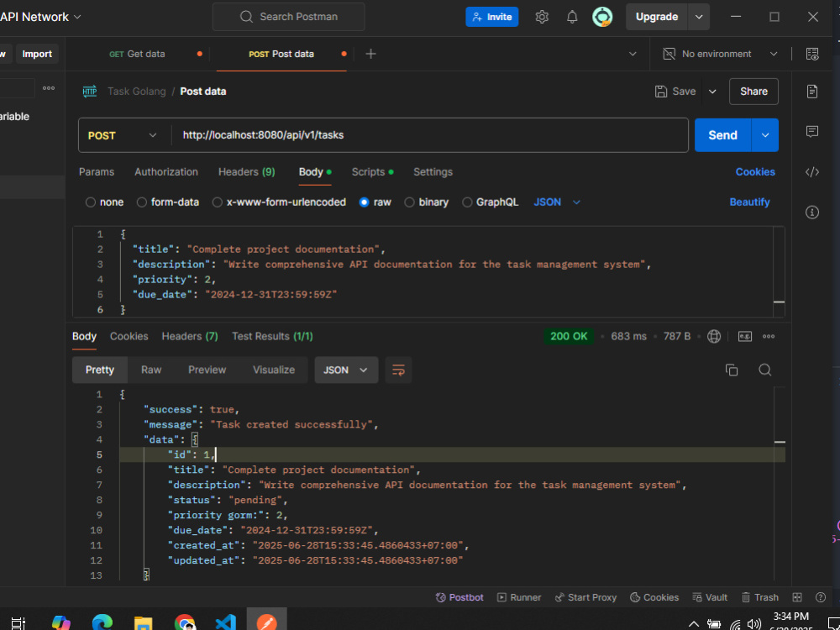This screenshot has height=630, width=840.
Task: Open a new request tab with plus
Action: [370, 54]
